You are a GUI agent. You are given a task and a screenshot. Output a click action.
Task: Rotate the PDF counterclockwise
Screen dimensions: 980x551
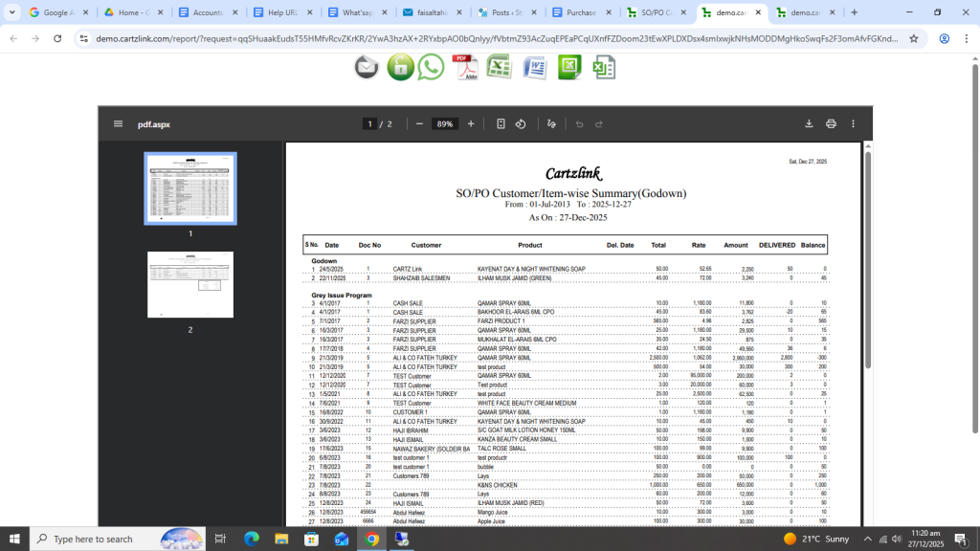click(521, 124)
